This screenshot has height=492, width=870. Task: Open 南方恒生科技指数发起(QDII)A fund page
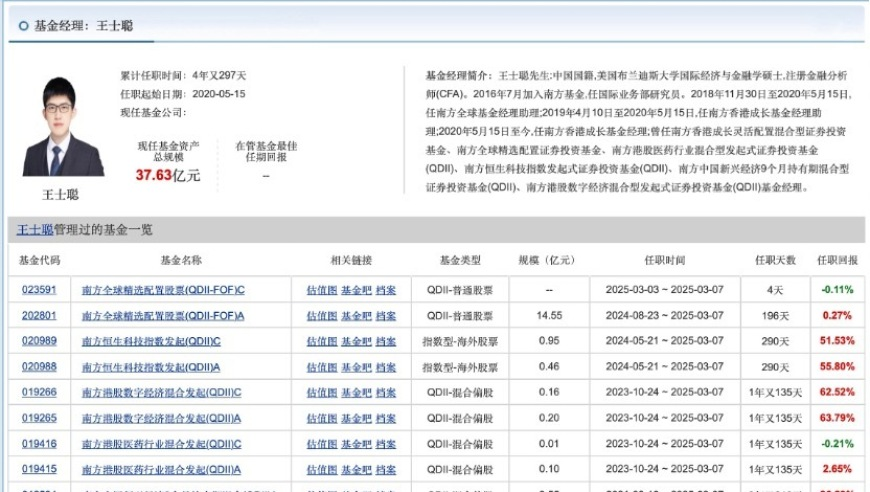(x=151, y=367)
